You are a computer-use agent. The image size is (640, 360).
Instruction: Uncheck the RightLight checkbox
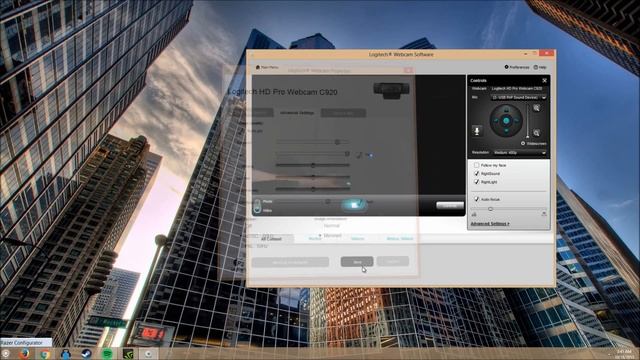476,182
